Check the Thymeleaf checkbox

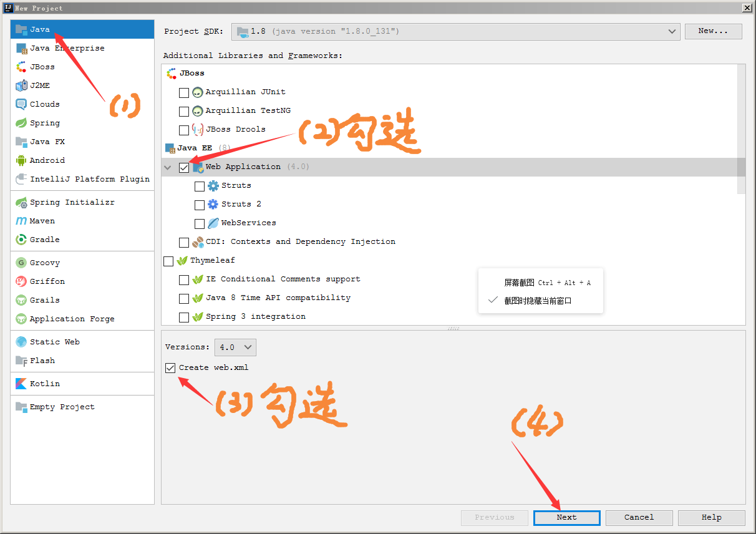(x=168, y=261)
